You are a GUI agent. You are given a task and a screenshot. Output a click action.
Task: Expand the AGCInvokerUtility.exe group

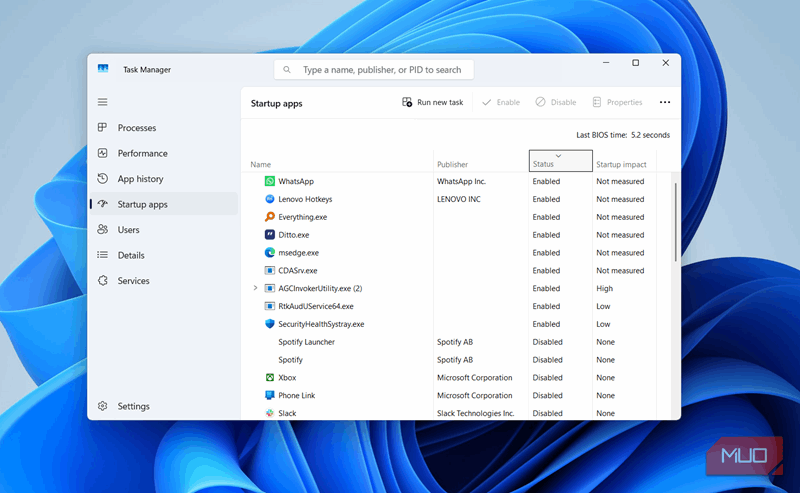[256, 289]
